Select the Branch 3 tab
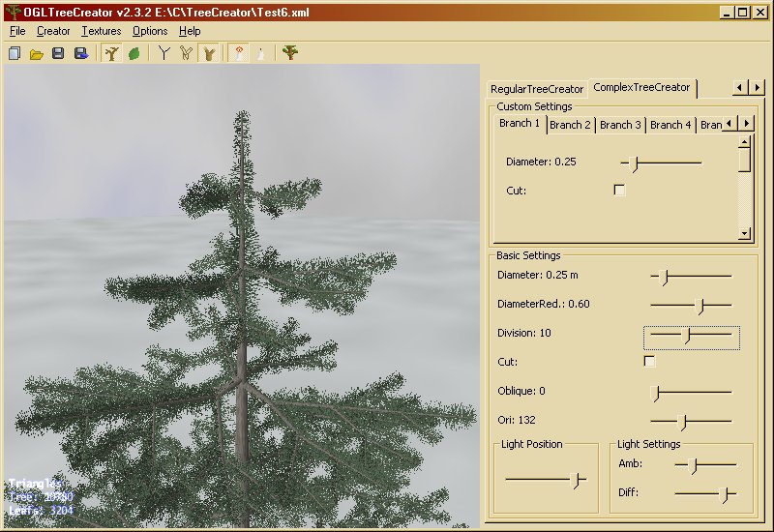Image resolution: width=774 pixels, height=532 pixels. [x=620, y=125]
